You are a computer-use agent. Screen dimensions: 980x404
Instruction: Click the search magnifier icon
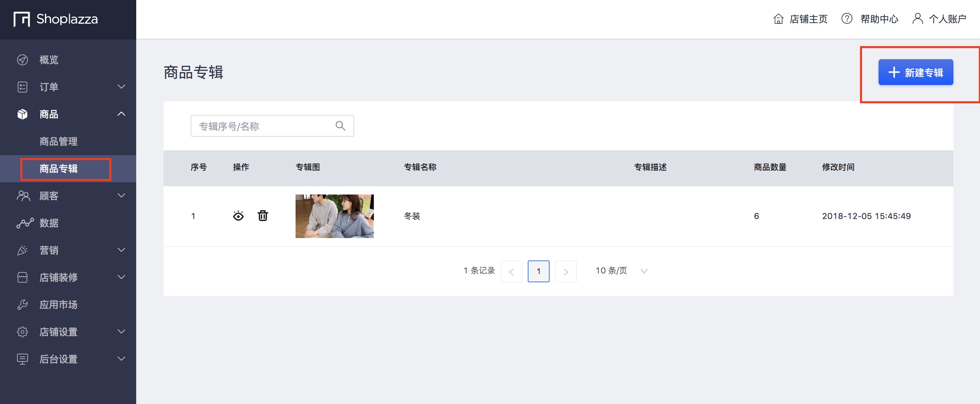click(x=341, y=126)
